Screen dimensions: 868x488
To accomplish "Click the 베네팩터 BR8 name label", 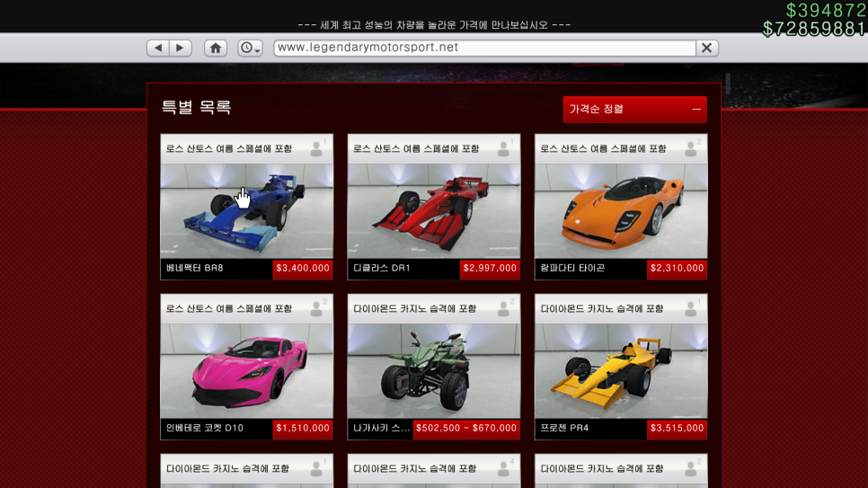I will tap(195, 268).
